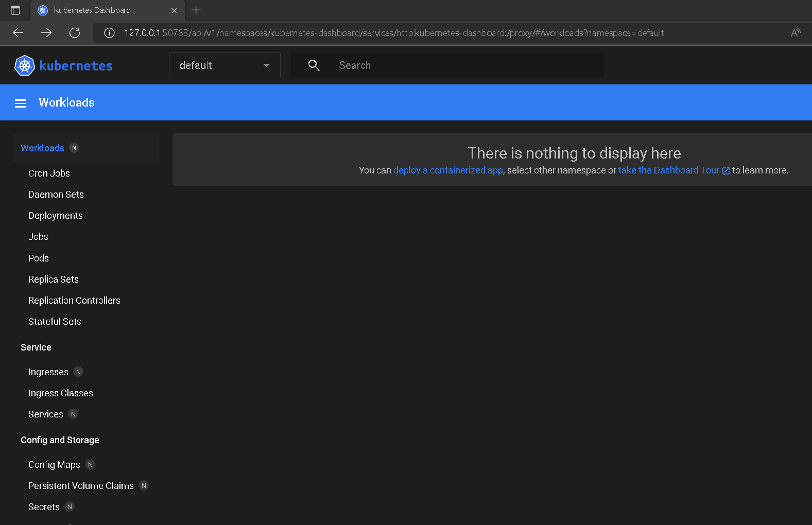Select the Kubernetes Dashboard browser tab
The width and height of the screenshot is (812, 525).
click(107, 10)
